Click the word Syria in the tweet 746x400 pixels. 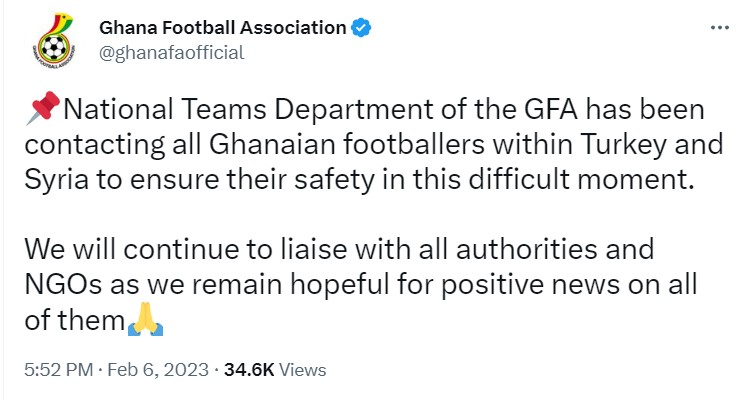click(57, 180)
